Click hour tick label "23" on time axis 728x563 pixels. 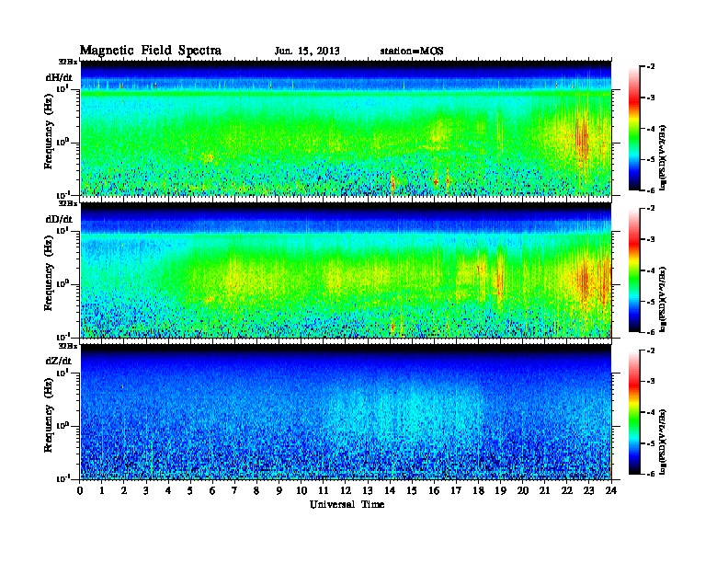(x=589, y=491)
